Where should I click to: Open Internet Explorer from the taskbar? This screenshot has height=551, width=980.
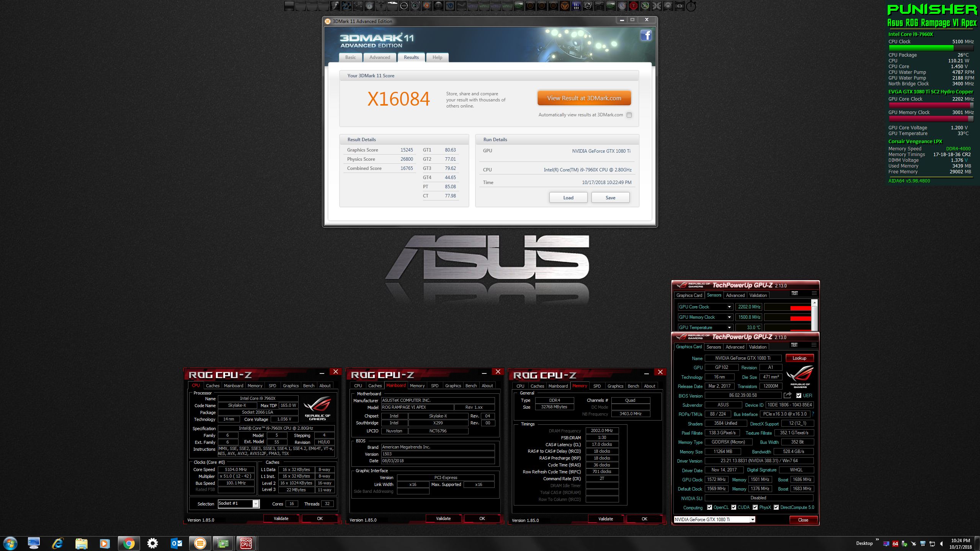[58, 543]
